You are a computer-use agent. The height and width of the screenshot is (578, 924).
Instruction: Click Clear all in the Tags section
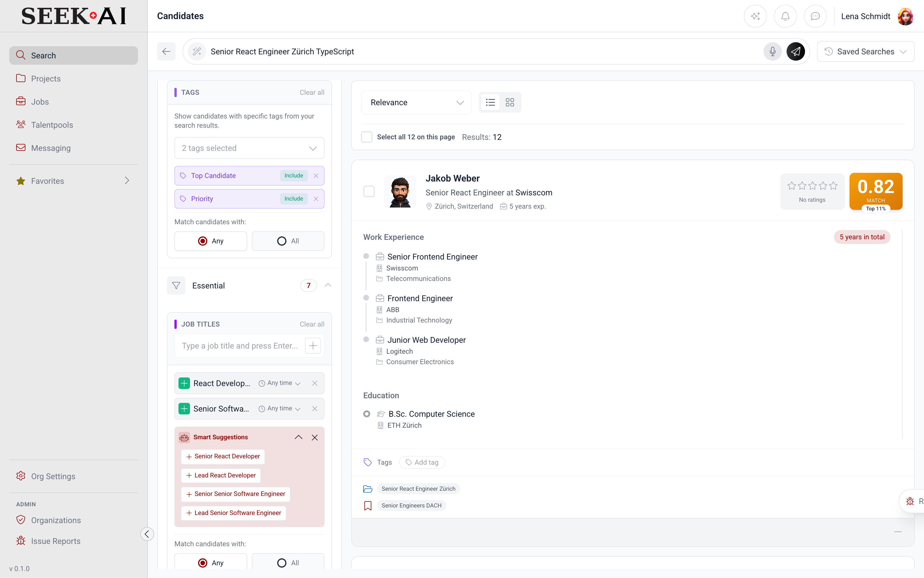[312, 92]
